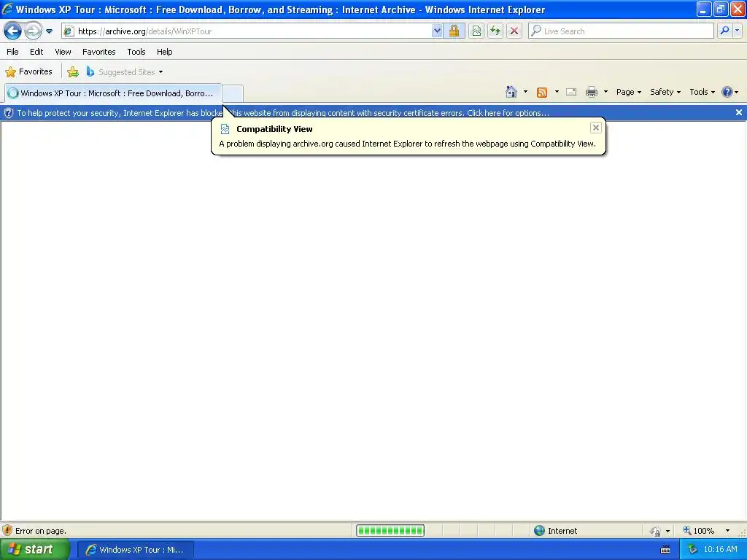Image resolution: width=747 pixels, height=560 pixels.
Task: Click the Compatibility View balloon icon
Action: click(x=225, y=129)
